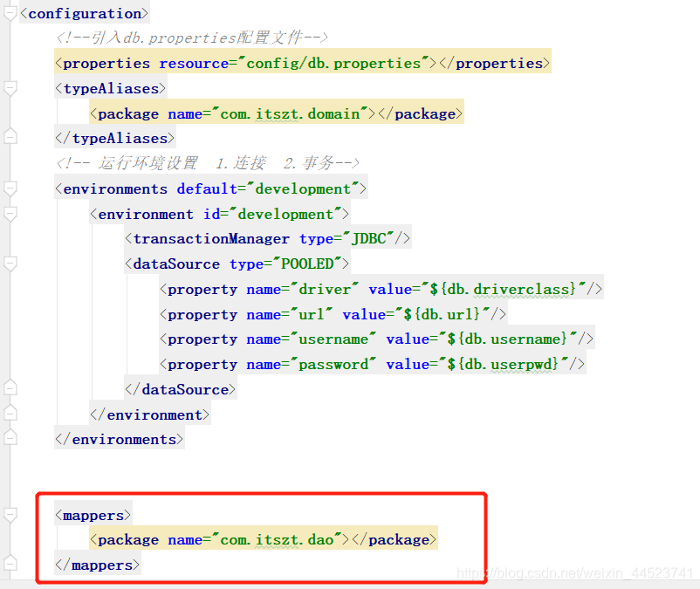This screenshot has width=700, height=589.
Task: Click the properties resource attribute name
Action: pyautogui.click(x=194, y=64)
